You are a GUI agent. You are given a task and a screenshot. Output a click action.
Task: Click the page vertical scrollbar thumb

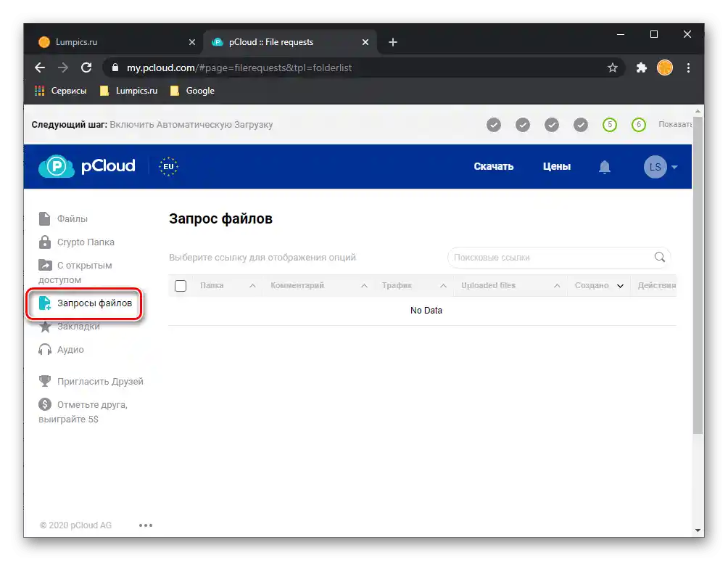[698, 275]
